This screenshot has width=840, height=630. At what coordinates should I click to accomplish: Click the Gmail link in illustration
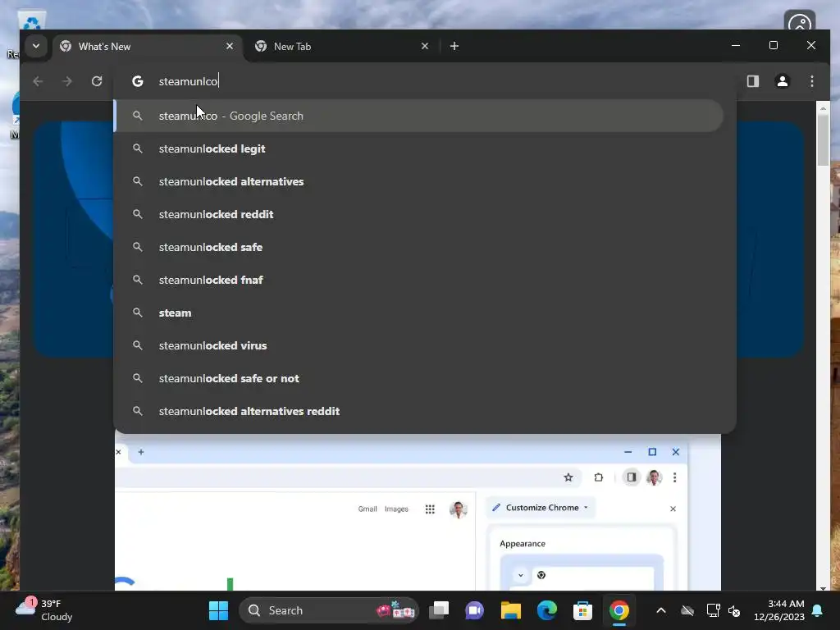click(367, 509)
